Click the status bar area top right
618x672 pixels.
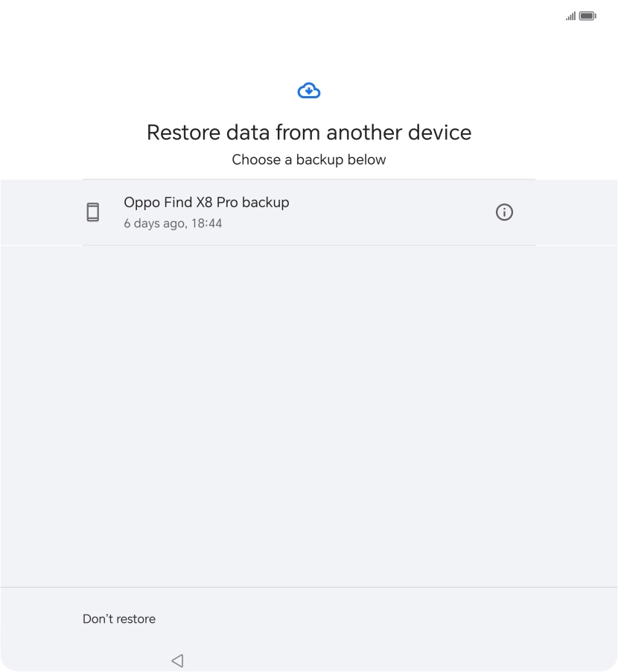[579, 14]
